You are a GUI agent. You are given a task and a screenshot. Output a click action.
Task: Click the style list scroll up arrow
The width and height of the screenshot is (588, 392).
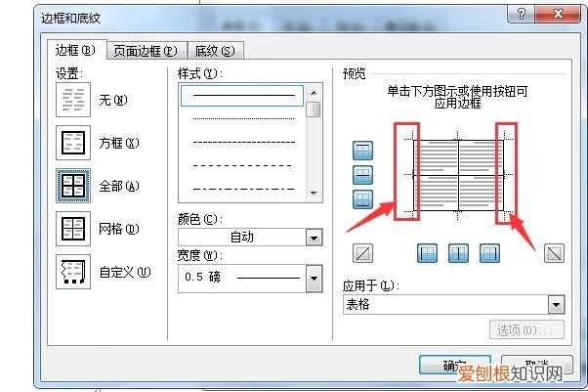pyautogui.click(x=314, y=92)
